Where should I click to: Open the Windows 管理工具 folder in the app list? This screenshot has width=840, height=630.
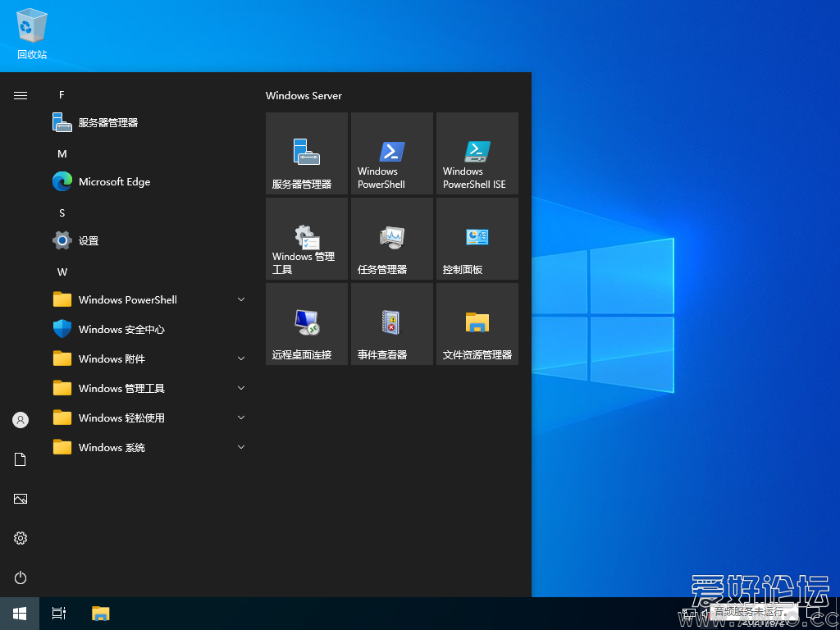[x=150, y=388]
